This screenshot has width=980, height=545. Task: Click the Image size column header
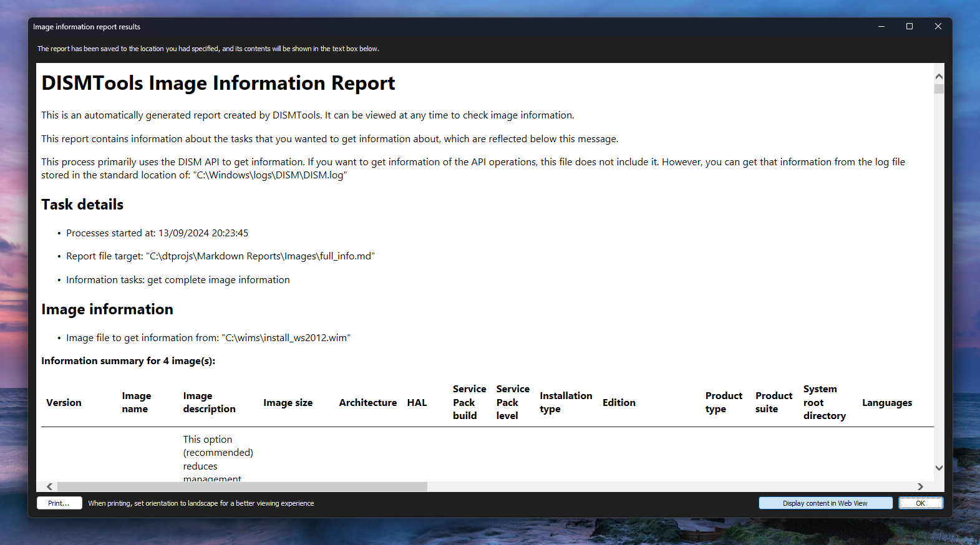click(x=288, y=403)
